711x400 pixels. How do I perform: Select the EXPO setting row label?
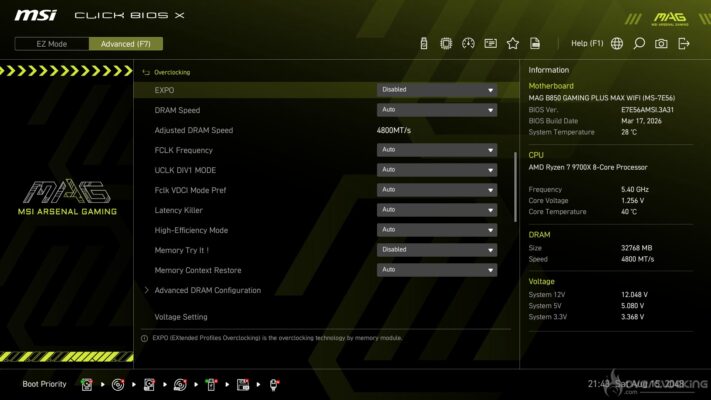(164, 90)
